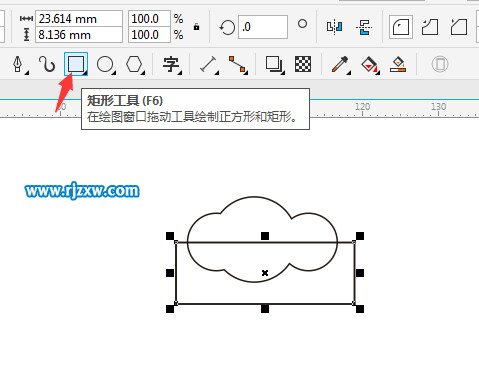The height and width of the screenshot is (391, 479).
Task: Toggle the lock ratio padlock
Action: click(196, 27)
